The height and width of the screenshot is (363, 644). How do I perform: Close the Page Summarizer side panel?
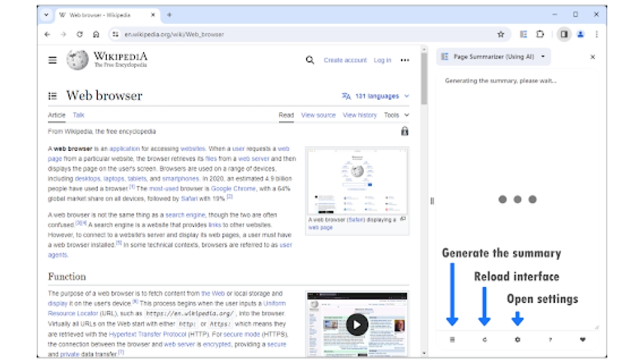point(592,57)
